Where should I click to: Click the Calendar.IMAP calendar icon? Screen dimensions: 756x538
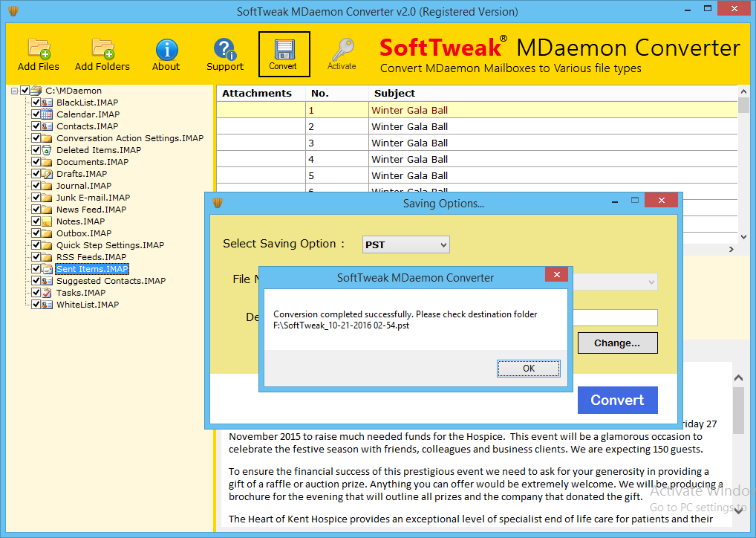point(47,114)
